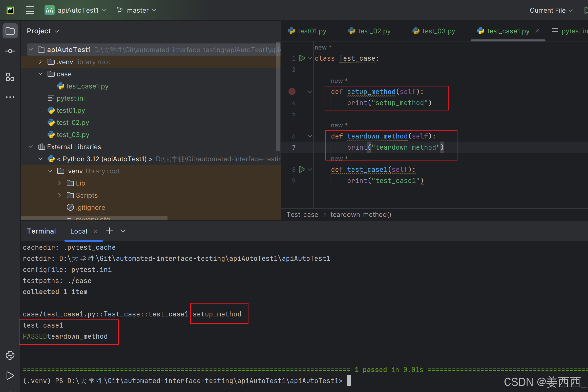588x392 pixels.
Task: Click the new * hint above setup_method
Action: (x=339, y=81)
